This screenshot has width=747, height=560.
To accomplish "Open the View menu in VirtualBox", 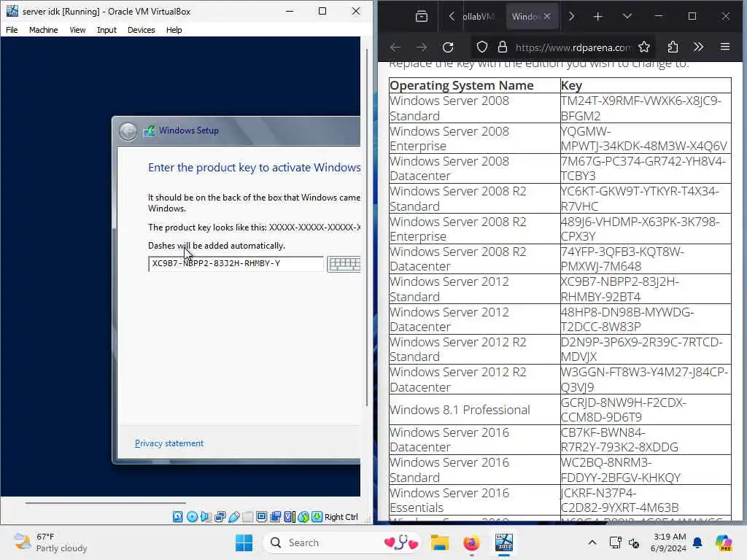I will coord(77,30).
